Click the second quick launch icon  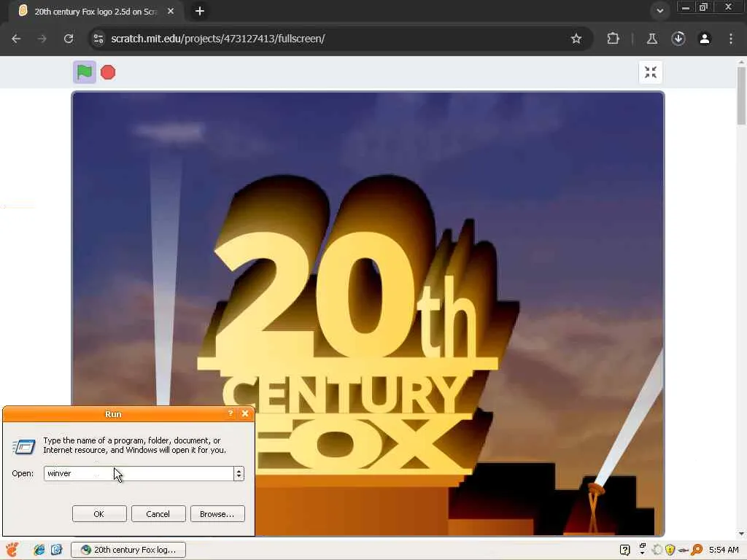(57, 550)
